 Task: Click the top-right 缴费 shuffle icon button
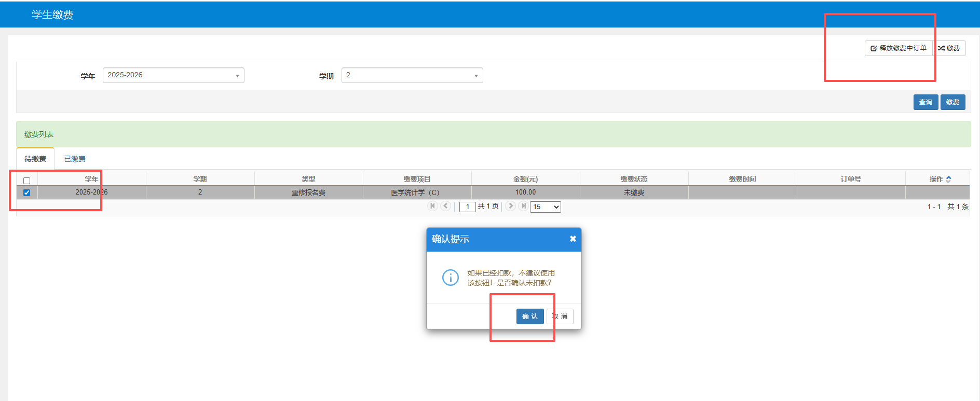point(949,48)
